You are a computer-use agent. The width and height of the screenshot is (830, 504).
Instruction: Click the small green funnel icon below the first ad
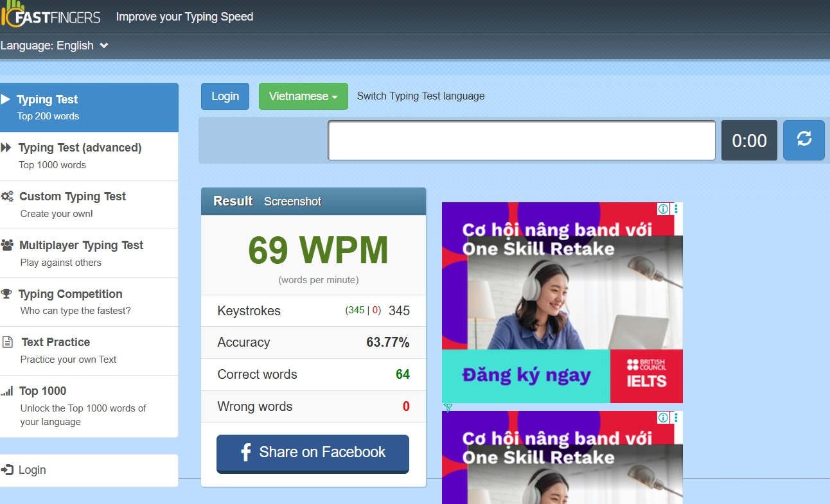point(448,407)
